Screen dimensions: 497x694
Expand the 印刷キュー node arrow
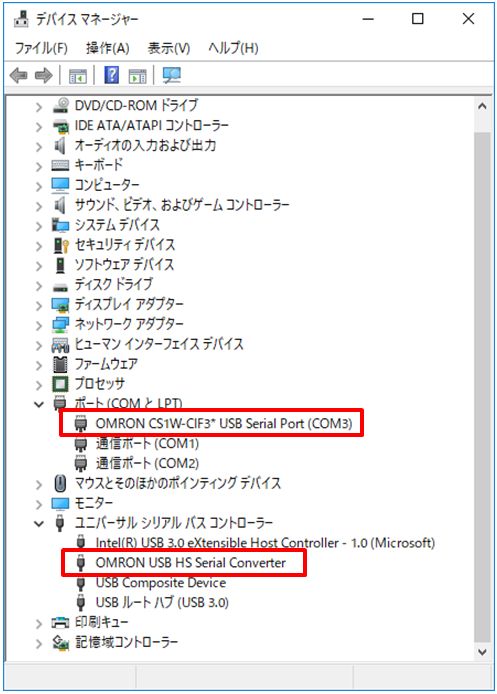coord(39,623)
